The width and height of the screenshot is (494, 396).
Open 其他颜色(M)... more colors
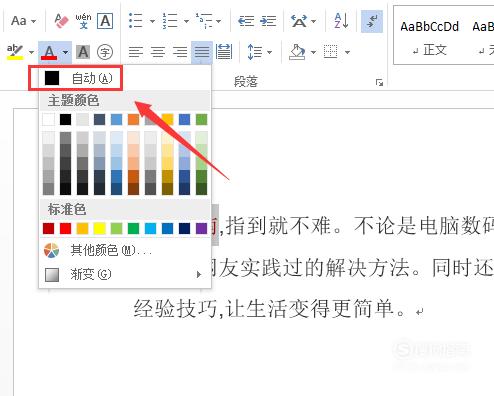[125, 250]
